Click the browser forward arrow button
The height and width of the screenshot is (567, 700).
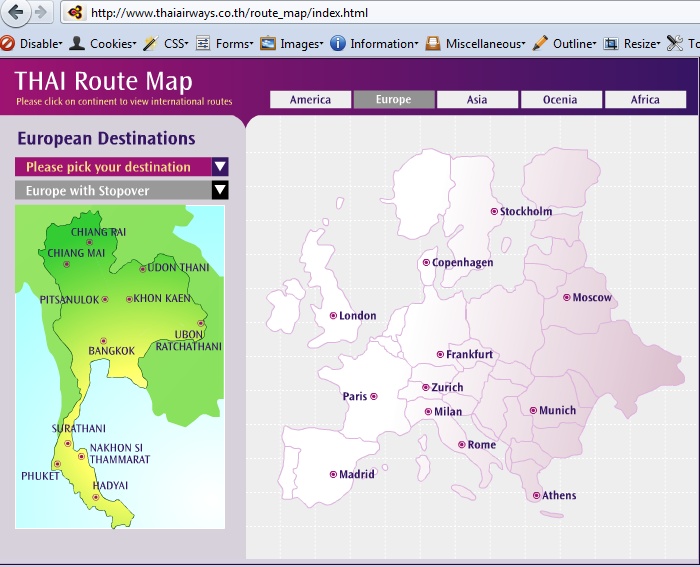tap(42, 13)
